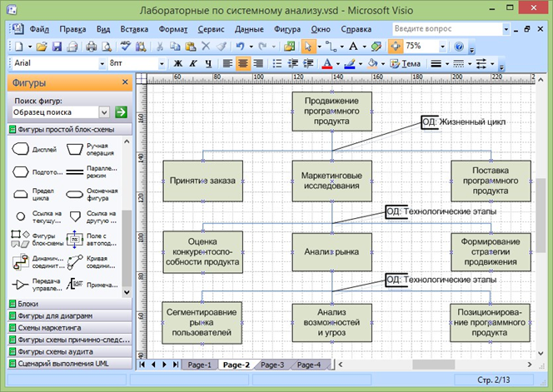Open the Вставка menu
This screenshot has width=553, height=392.
coord(134,29)
